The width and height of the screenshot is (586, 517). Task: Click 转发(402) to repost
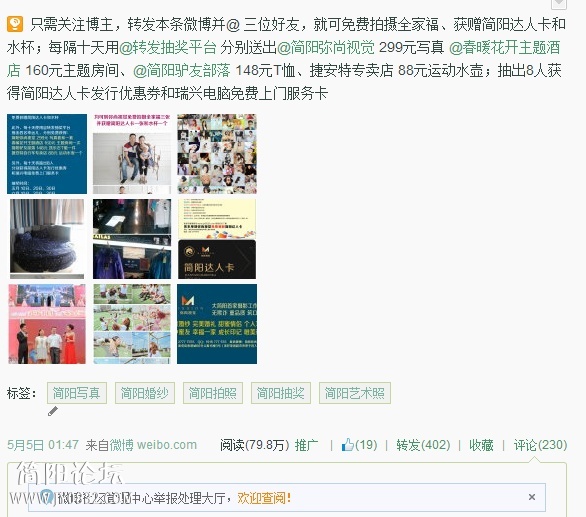tap(423, 445)
